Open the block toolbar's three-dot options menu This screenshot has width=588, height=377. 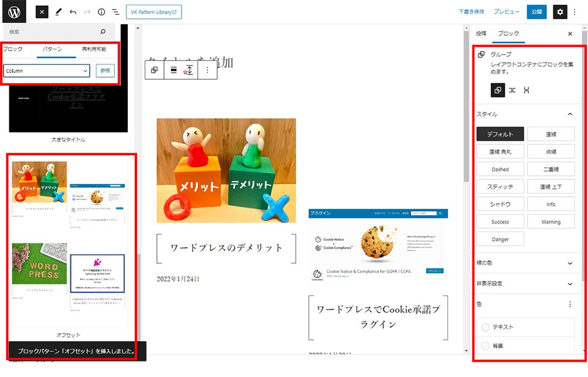(x=207, y=70)
